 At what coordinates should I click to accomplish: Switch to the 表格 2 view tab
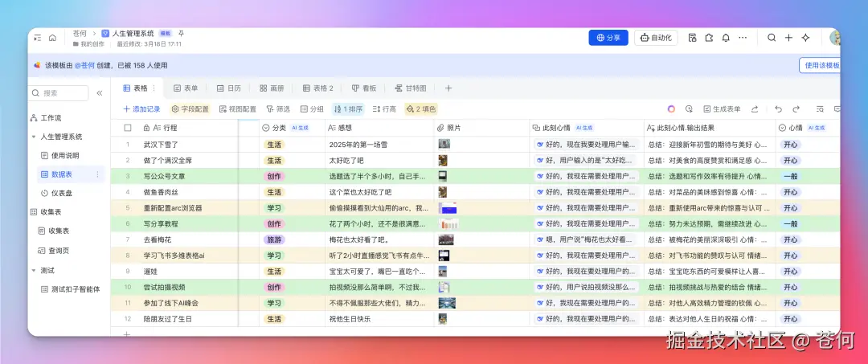pos(317,88)
